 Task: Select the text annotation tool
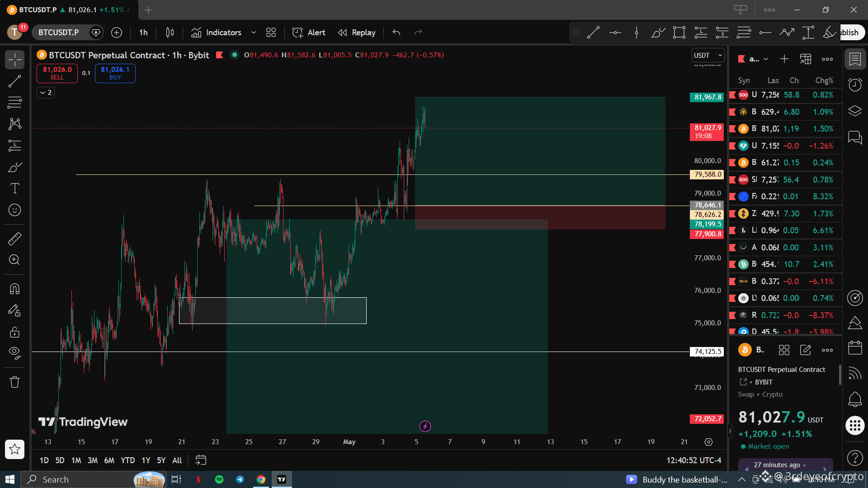[14, 188]
